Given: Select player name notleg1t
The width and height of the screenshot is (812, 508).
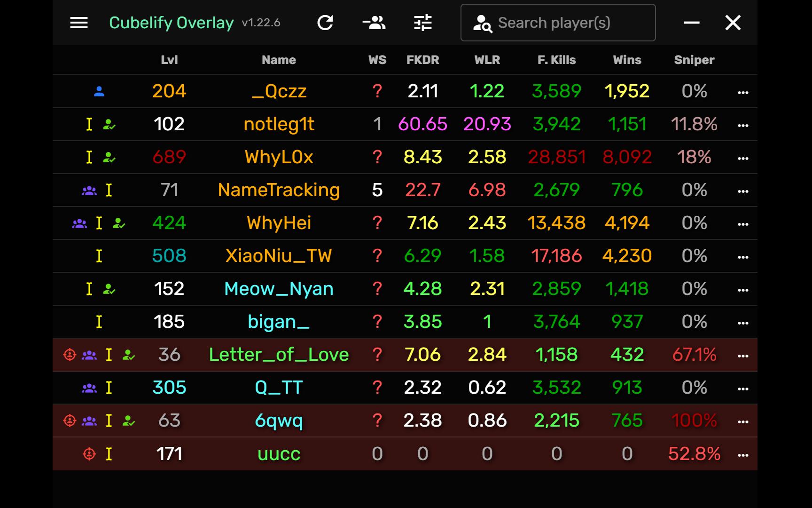Looking at the screenshot, I should 279,124.
